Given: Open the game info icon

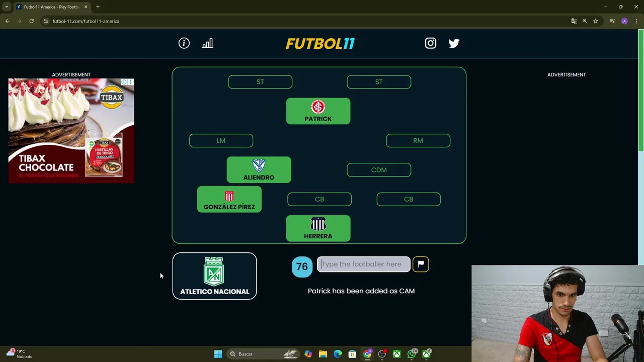Looking at the screenshot, I should [x=184, y=43].
